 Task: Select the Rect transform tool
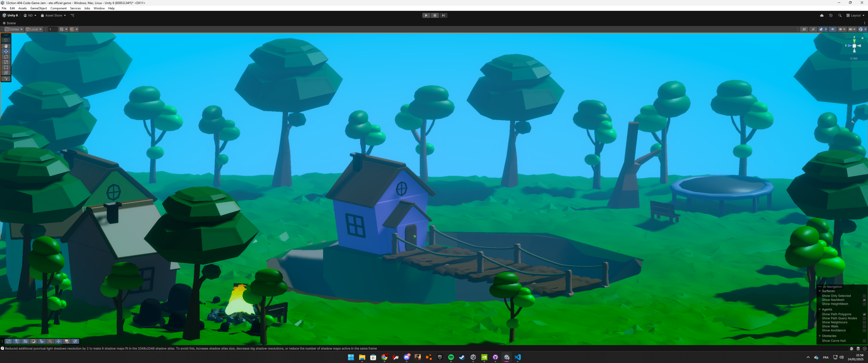coord(6,67)
